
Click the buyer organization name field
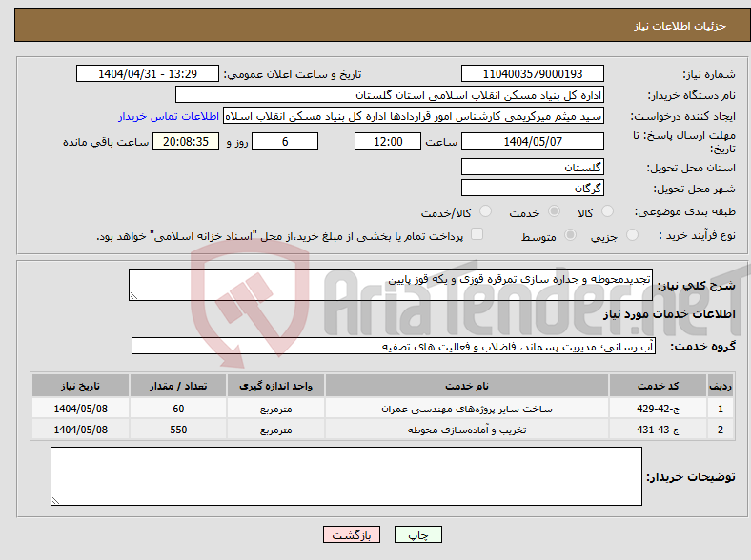[x=390, y=95]
